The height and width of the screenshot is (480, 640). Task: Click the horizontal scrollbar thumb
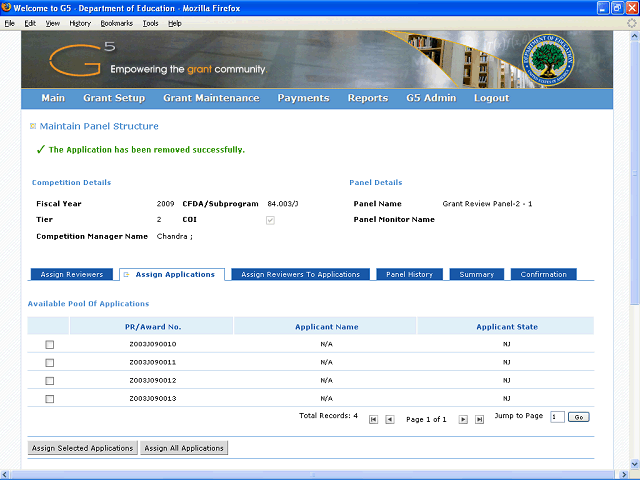coord(313,475)
